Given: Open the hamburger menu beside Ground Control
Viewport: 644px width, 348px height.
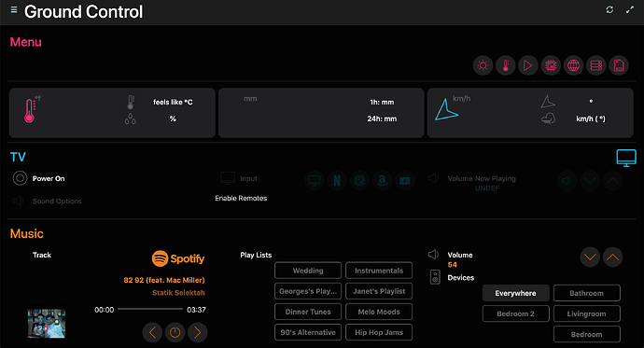Looking at the screenshot, I should (x=14, y=9).
